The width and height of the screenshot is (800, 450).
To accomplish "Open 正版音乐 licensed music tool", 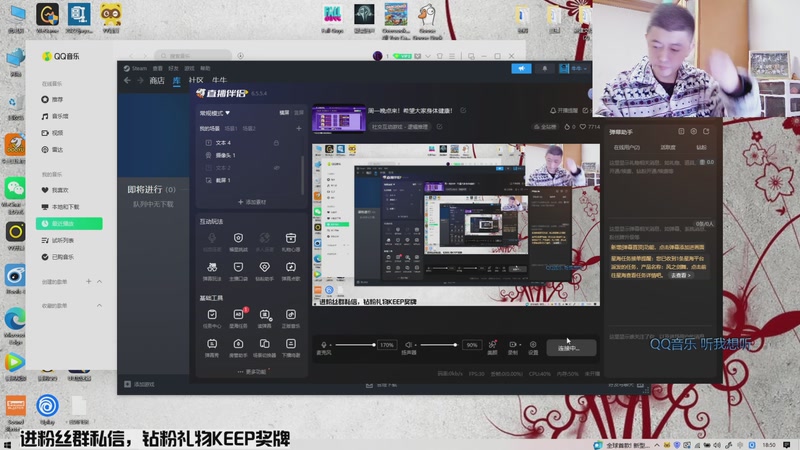I will 291,318.
